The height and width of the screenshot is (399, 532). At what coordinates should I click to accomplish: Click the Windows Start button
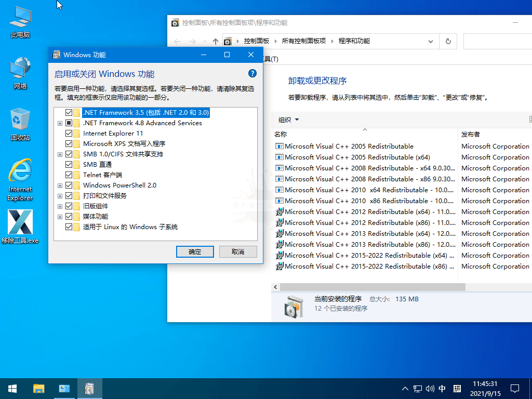12,388
